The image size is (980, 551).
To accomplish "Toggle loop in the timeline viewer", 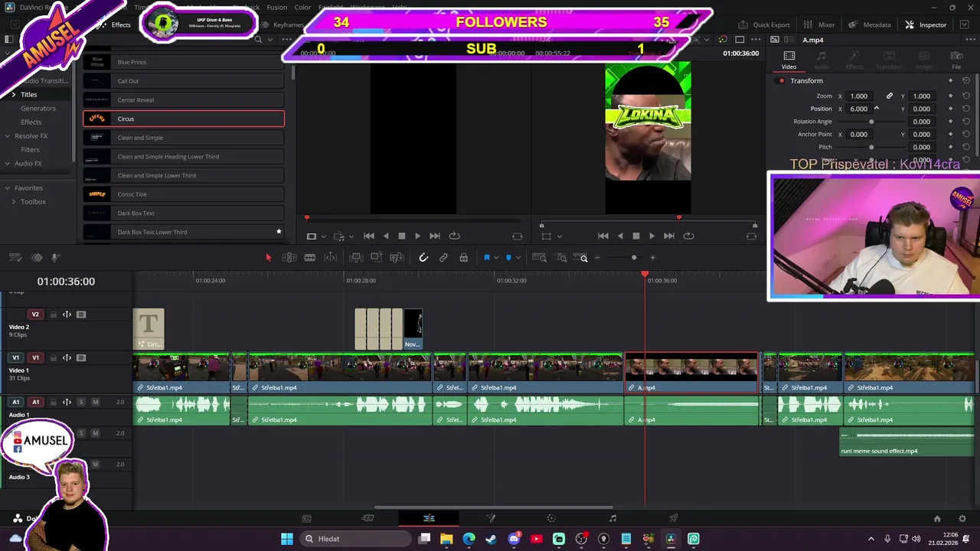I will [x=688, y=236].
